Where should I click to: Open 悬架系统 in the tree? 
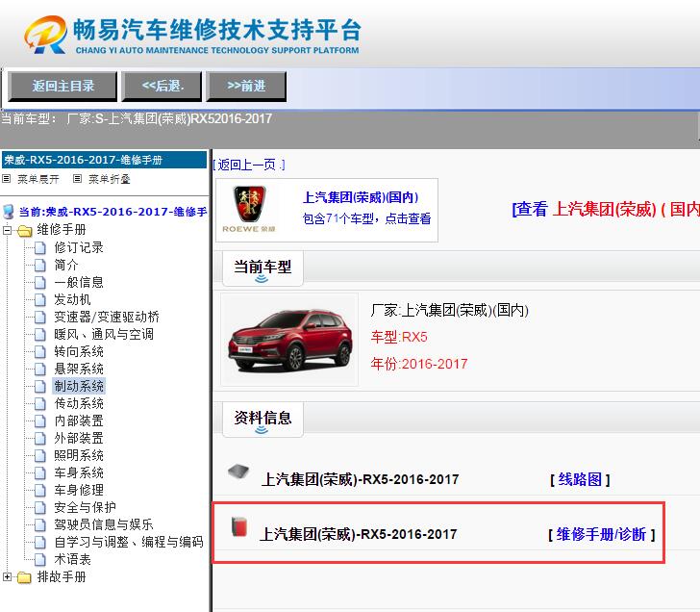coord(79,369)
